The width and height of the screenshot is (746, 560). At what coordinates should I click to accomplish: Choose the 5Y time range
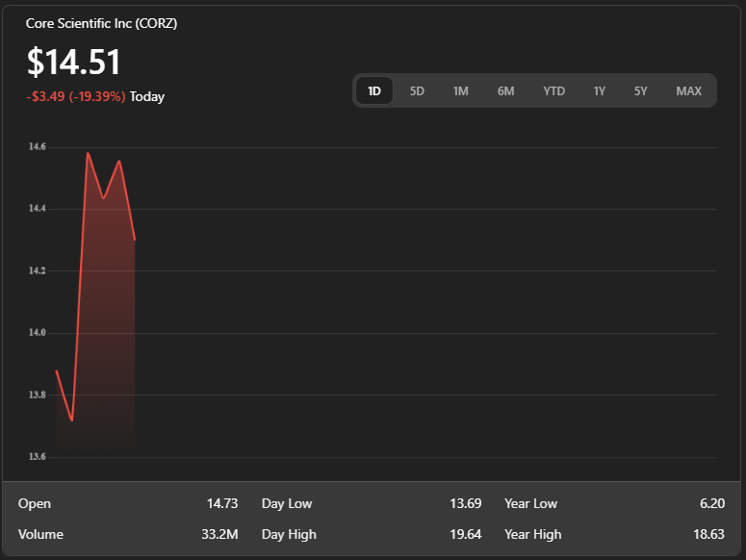[x=640, y=91]
